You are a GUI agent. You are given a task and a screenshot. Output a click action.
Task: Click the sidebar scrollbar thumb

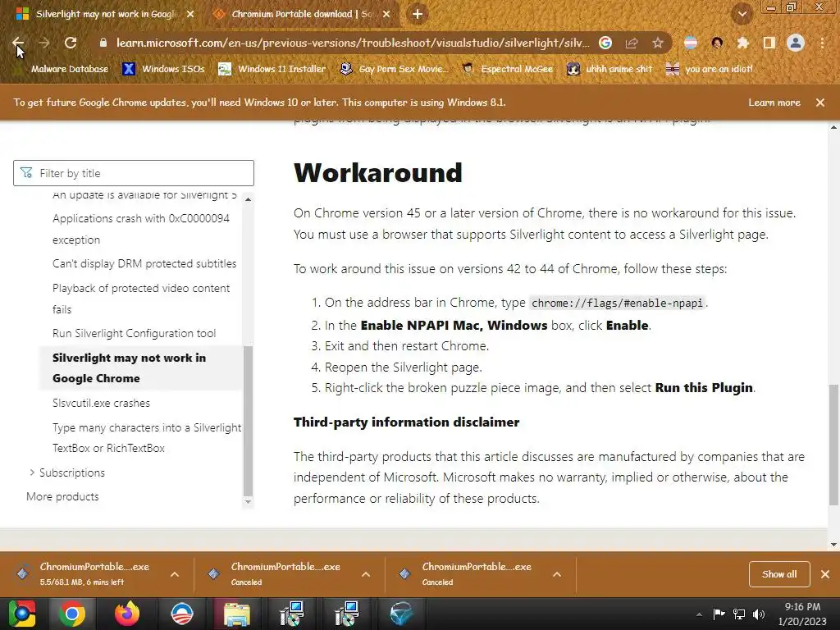(248, 422)
